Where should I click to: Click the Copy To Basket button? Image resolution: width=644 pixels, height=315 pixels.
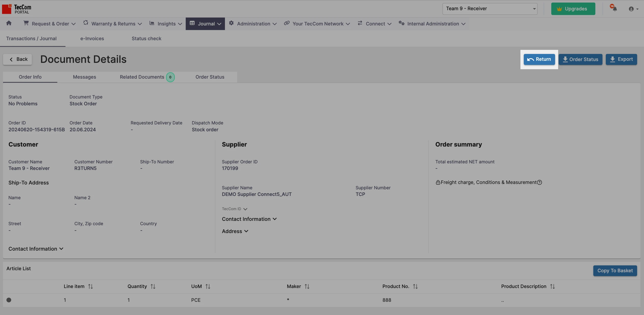(x=615, y=271)
